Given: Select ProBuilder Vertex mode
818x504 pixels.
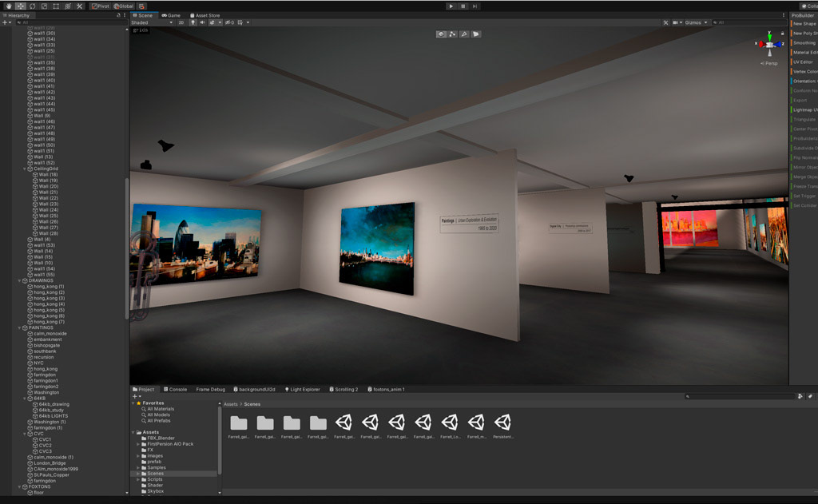Looking at the screenshot, I should (453, 34).
